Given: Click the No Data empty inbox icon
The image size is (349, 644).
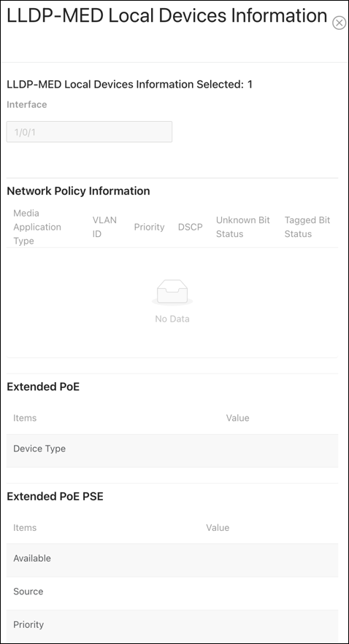Looking at the screenshot, I should click(x=172, y=293).
